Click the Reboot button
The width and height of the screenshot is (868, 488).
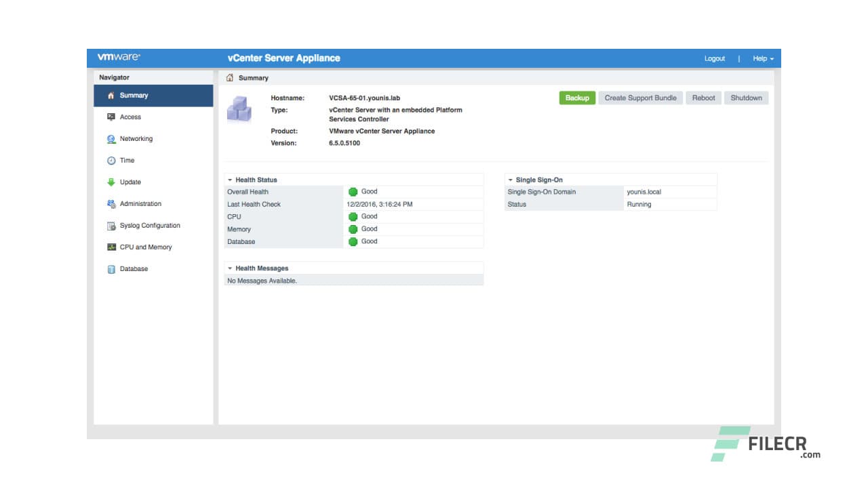703,98
